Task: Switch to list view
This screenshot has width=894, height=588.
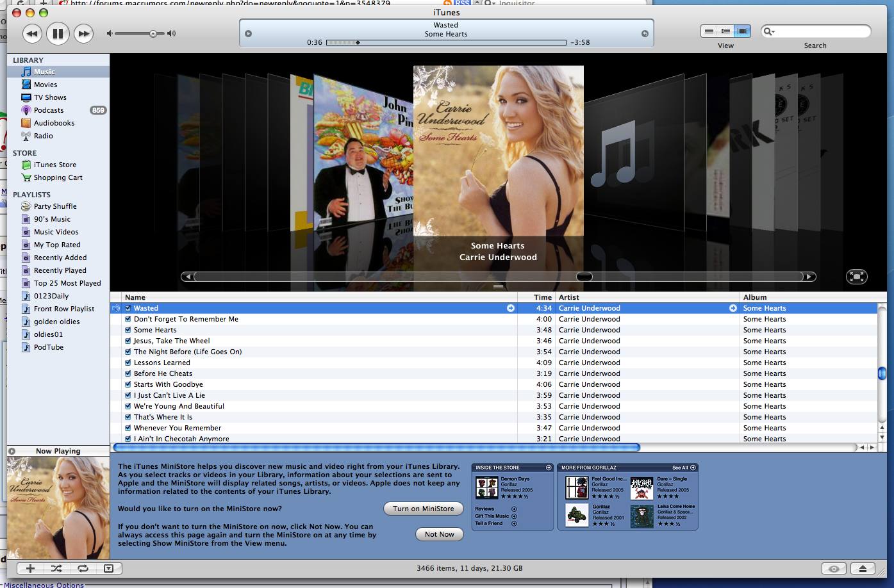Action: 709,31
